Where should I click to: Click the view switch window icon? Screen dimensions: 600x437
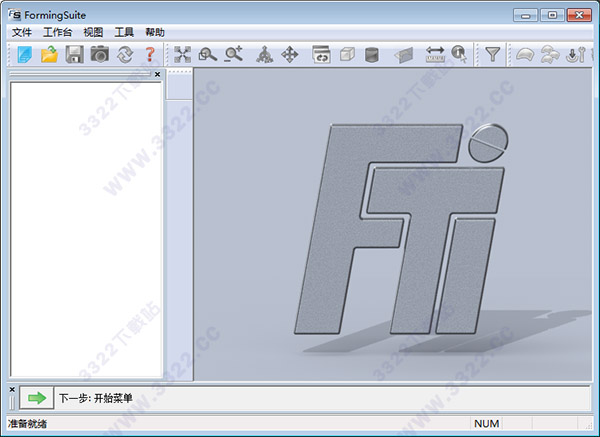click(321, 54)
